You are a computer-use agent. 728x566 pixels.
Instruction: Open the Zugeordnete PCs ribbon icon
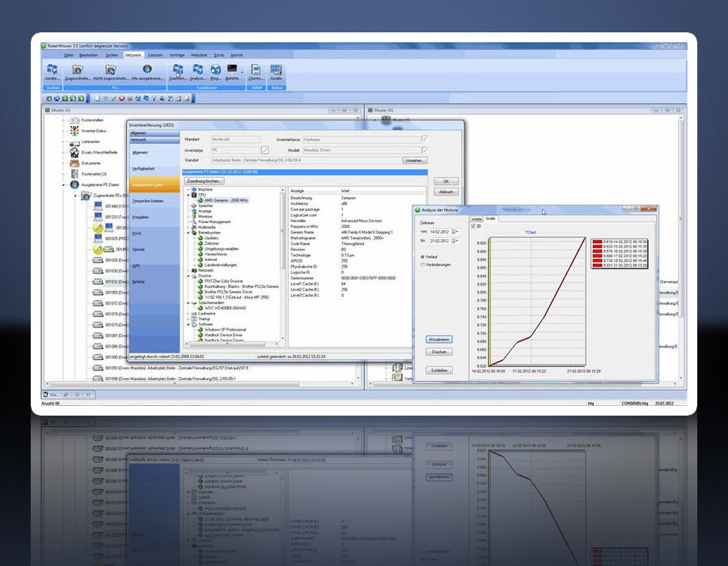click(x=78, y=70)
